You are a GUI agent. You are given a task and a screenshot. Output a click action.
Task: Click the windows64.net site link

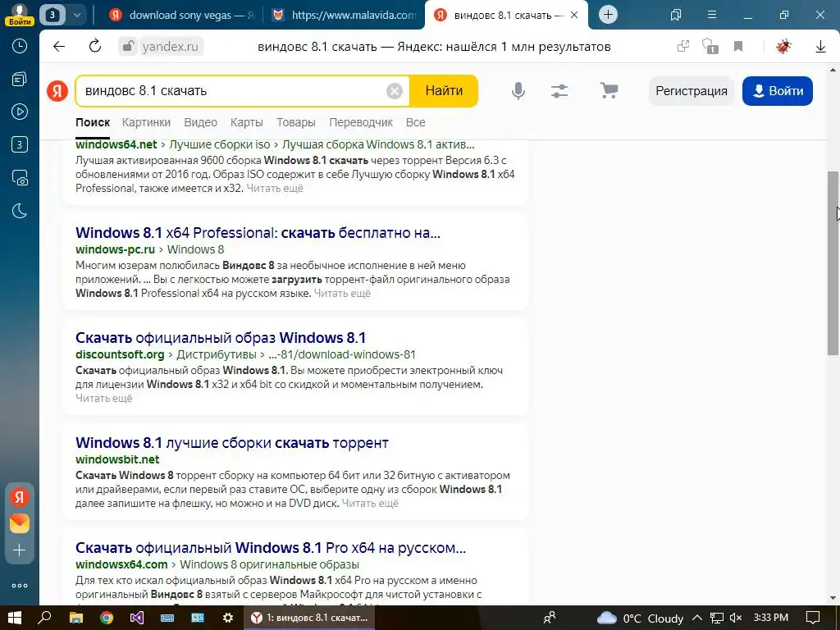pyautogui.click(x=116, y=144)
